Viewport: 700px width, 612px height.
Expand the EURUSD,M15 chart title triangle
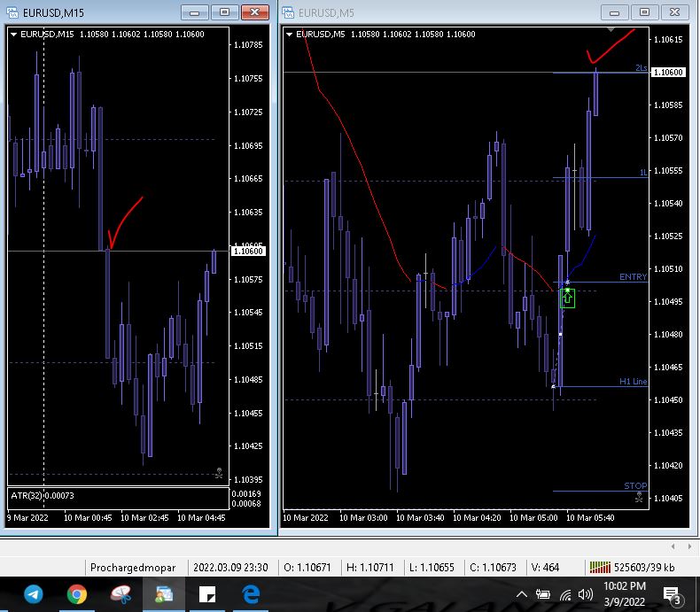click(13, 35)
